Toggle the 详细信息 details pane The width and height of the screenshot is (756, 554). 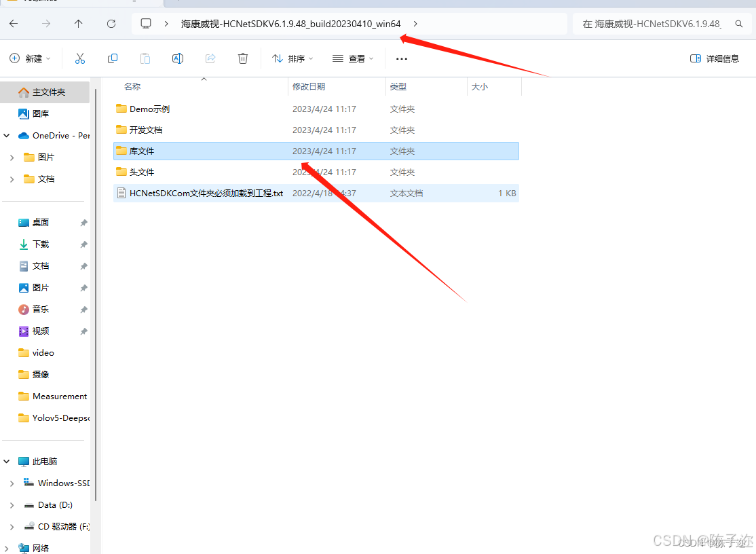click(x=715, y=58)
